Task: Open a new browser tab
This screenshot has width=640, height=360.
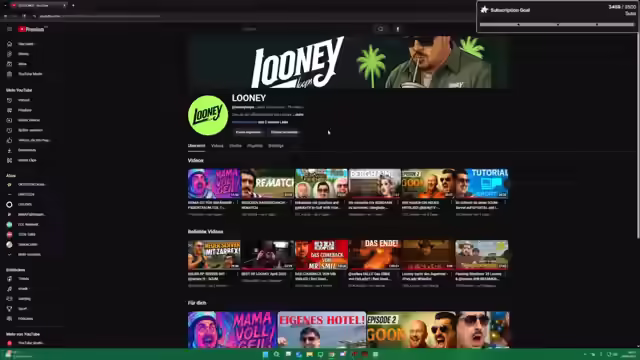Action: pyautogui.click(x=73, y=5)
